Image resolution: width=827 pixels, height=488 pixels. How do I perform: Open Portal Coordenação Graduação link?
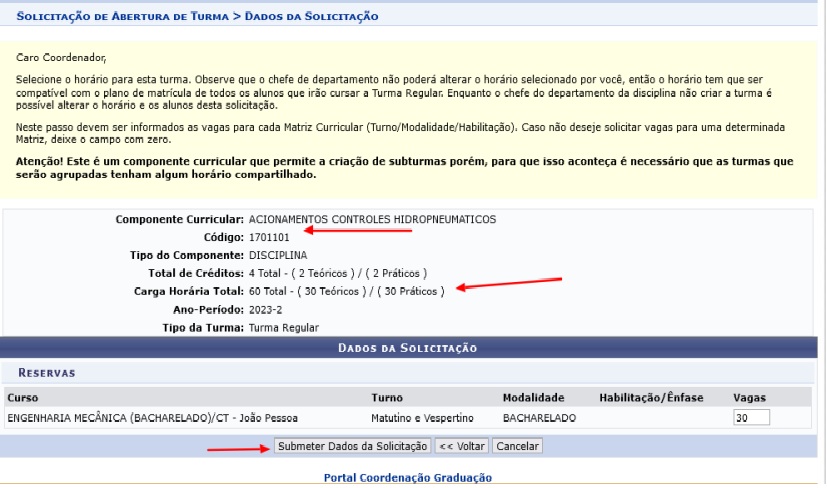[x=408, y=477]
